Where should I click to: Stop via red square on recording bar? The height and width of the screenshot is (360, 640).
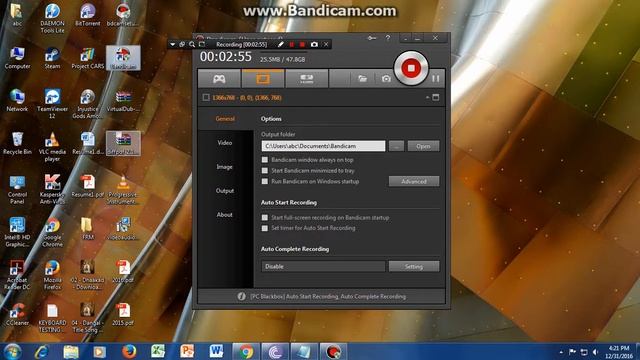coord(302,44)
